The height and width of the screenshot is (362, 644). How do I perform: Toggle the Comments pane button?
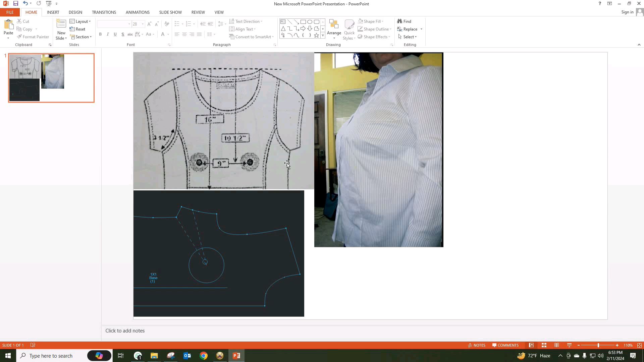coord(505,345)
